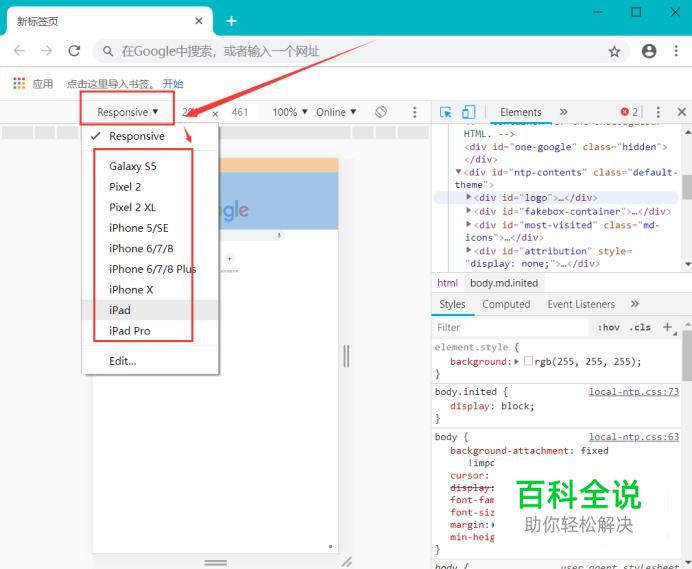Toggle :hov element state panel
This screenshot has height=569, width=692.
[609, 327]
